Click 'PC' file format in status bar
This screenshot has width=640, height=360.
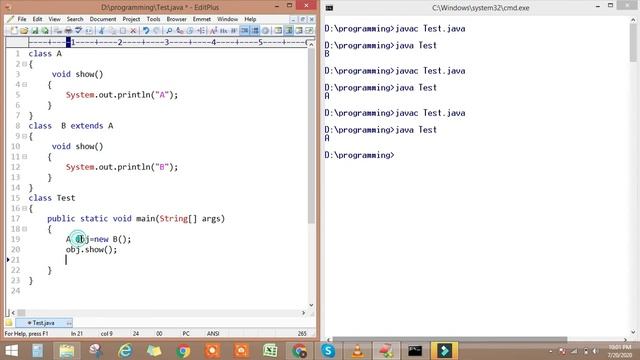pyautogui.click(x=186, y=333)
